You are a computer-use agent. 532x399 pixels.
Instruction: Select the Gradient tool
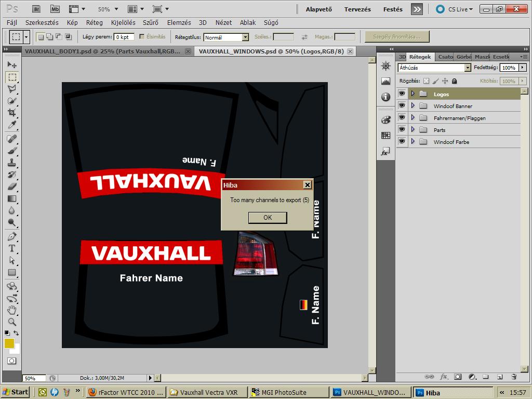pyautogui.click(x=12, y=198)
